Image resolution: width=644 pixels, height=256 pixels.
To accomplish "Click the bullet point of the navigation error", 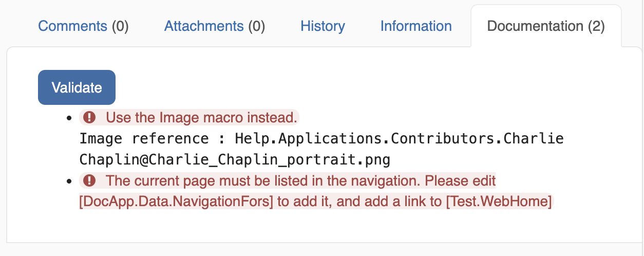I will (x=69, y=181).
